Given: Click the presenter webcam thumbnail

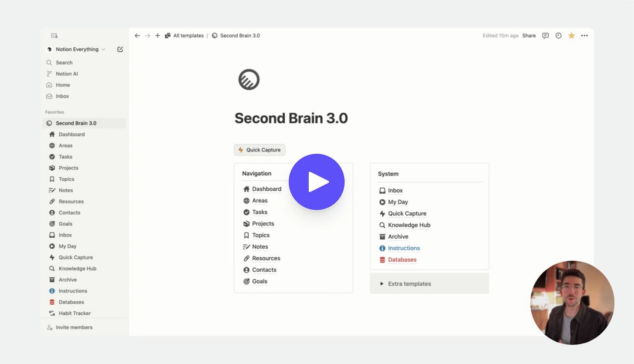Looking at the screenshot, I should (x=572, y=303).
